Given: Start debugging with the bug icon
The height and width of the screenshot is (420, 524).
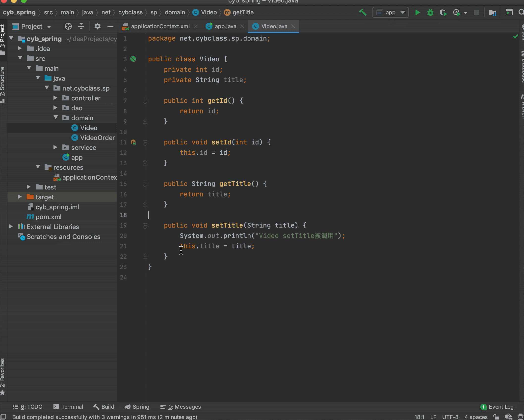Looking at the screenshot, I should click(430, 12).
